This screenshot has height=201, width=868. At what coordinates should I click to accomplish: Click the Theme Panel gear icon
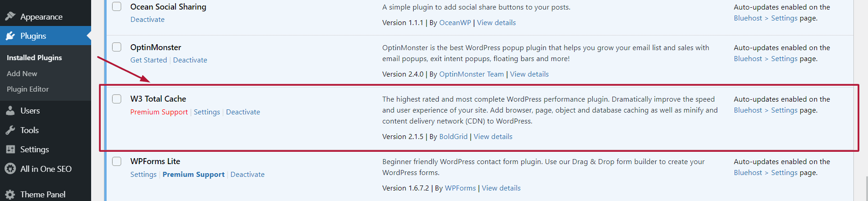pyautogui.click(x=10, y=195)
